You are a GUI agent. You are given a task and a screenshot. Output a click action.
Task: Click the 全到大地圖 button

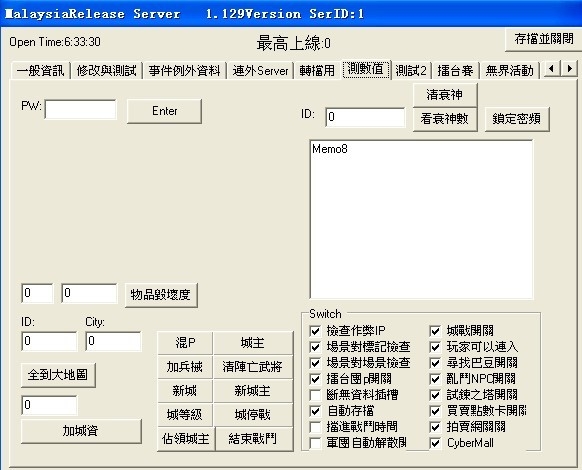coord(58,375)
